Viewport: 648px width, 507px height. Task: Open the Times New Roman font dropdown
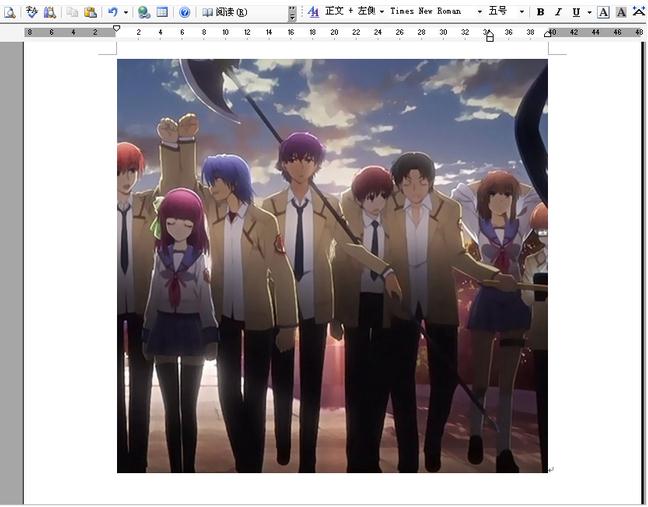480,12
